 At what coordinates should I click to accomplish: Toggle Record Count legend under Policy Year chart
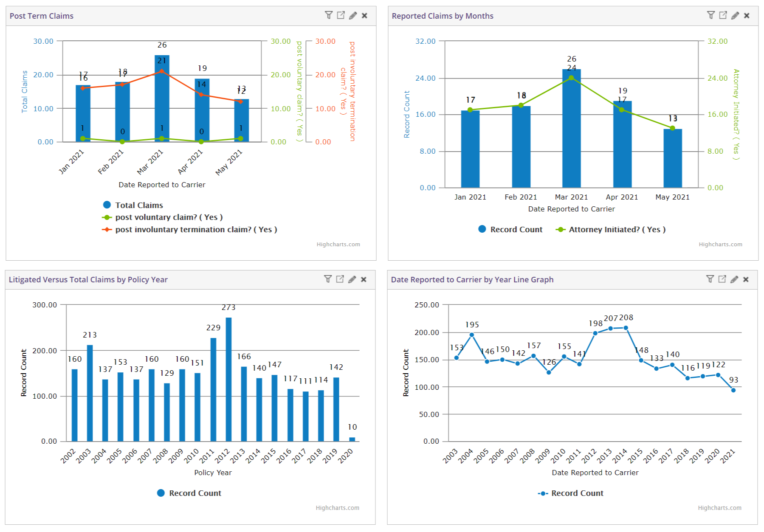pyautogui.click(x=189, y=493)
